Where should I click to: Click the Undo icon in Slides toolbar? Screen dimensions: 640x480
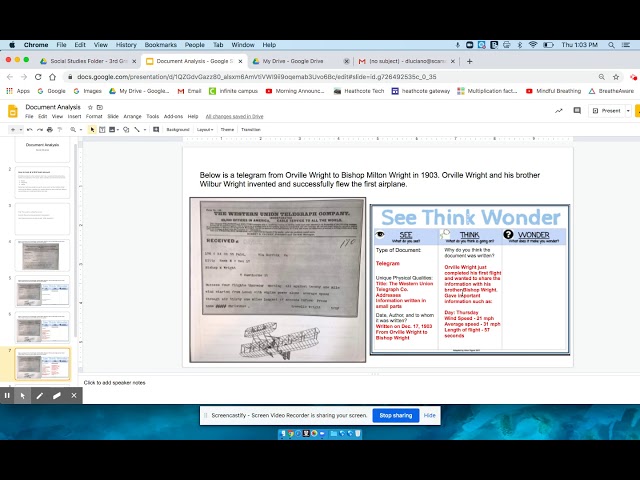click(x=29, y=129)
